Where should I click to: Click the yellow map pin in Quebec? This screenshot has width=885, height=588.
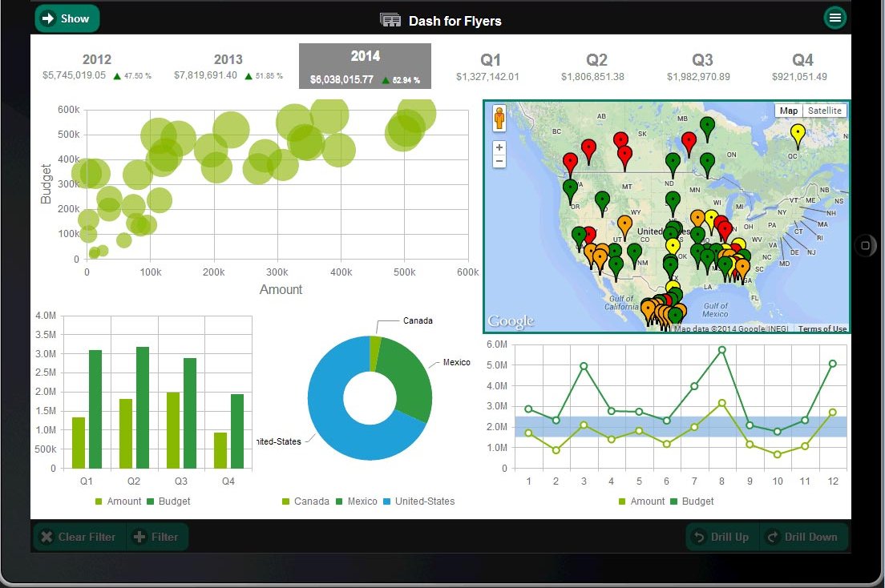[797, 134]
